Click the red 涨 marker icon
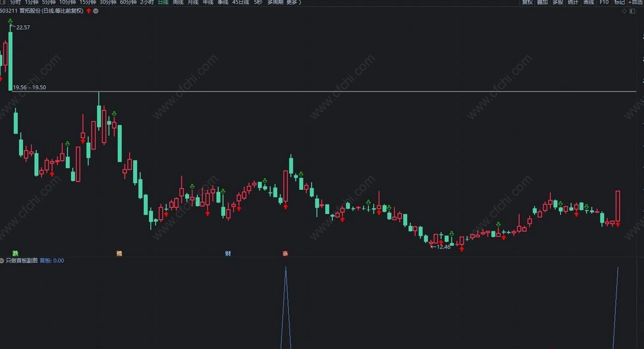 (x=285, y=253)
